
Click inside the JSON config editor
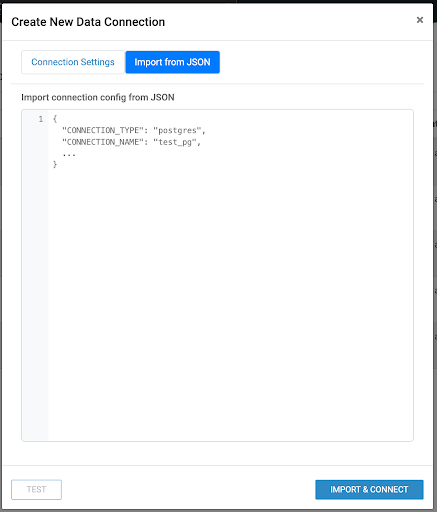[x=217, y=275]
